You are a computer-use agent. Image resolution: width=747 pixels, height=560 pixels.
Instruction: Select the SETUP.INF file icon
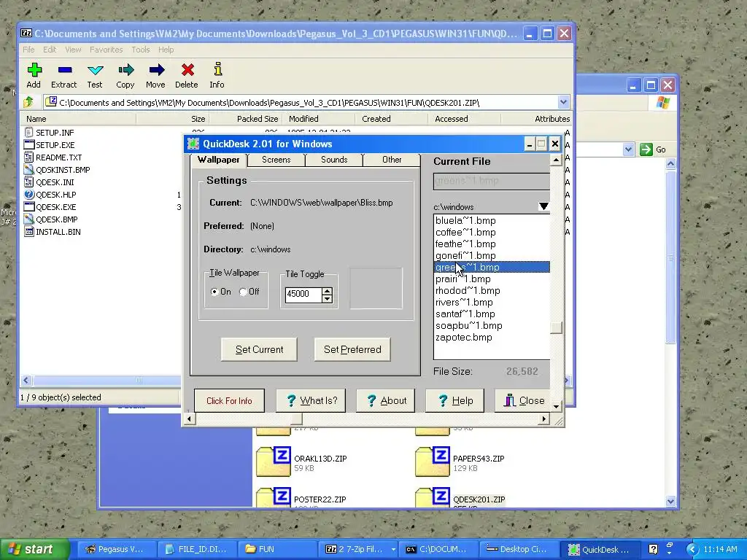[x=29, y=133]
